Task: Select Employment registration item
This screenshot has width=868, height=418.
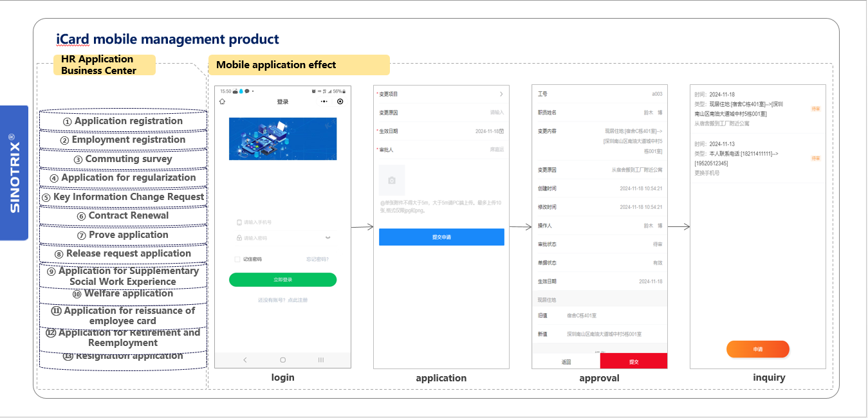Action: 123,140
